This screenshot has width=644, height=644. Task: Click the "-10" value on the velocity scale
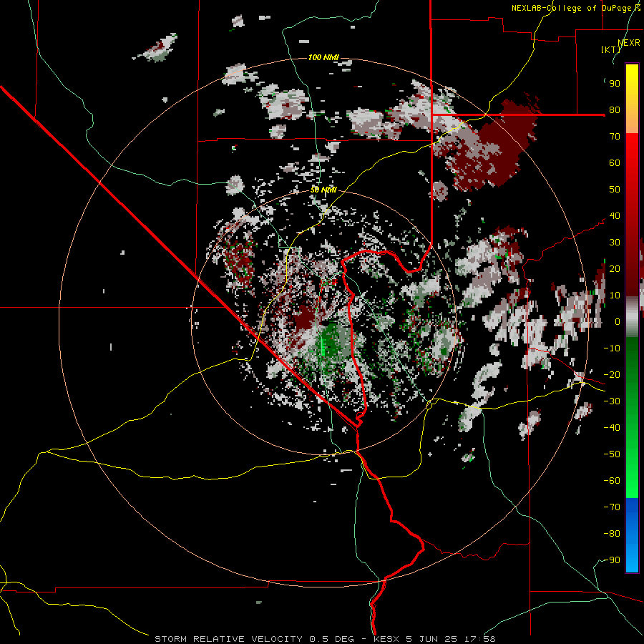(612, 348)
